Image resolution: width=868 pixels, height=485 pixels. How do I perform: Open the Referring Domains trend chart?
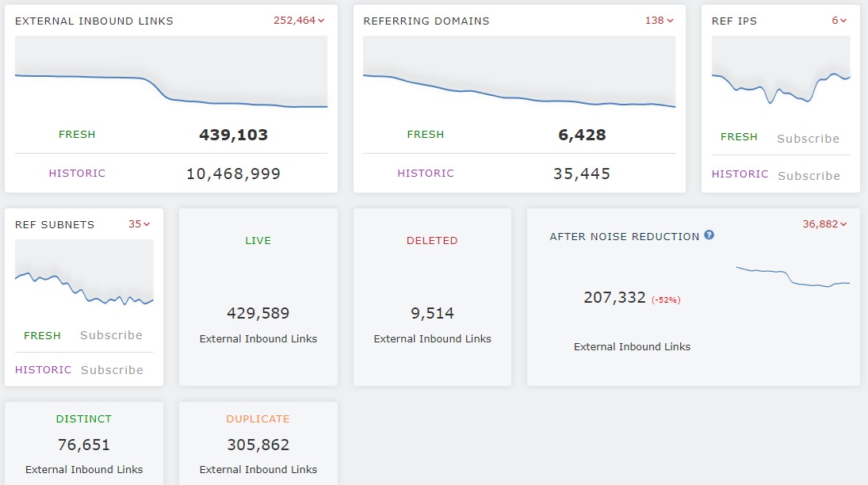click(x=519, y=72)
